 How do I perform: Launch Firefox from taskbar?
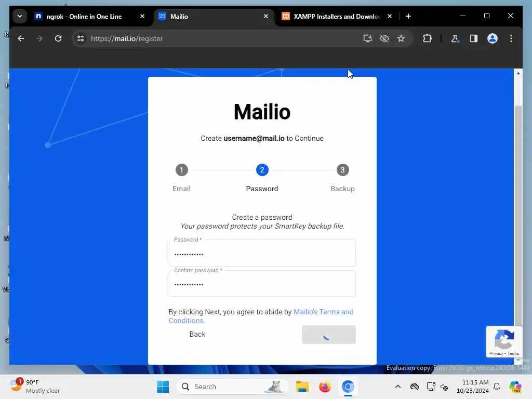(x=325, y=387)
